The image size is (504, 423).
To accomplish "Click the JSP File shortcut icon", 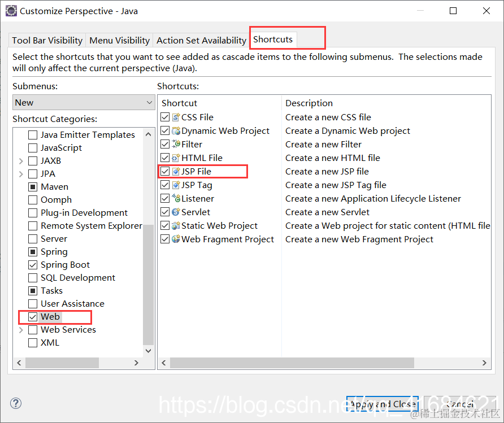I will pyautogui.click(x=176, y=172).
